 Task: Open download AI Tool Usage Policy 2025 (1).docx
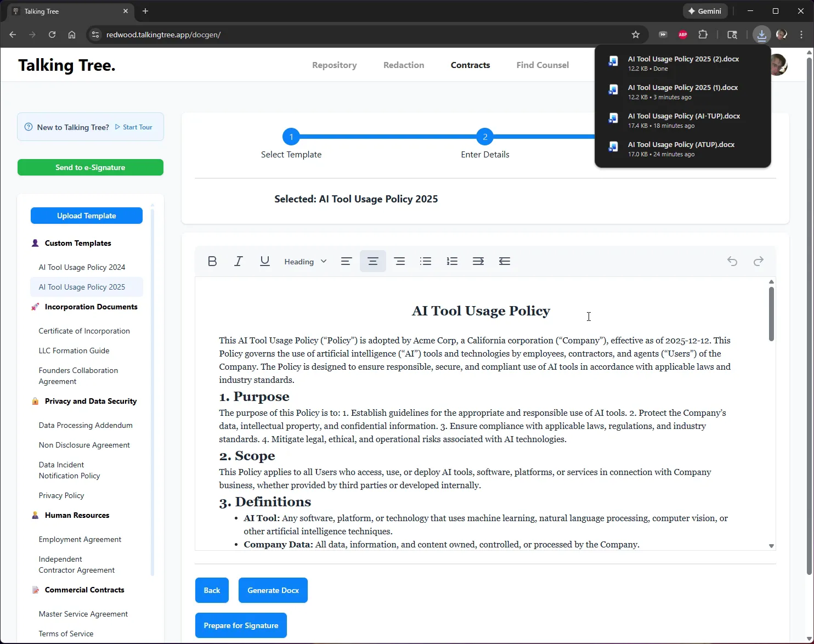(x=683, y=92)
